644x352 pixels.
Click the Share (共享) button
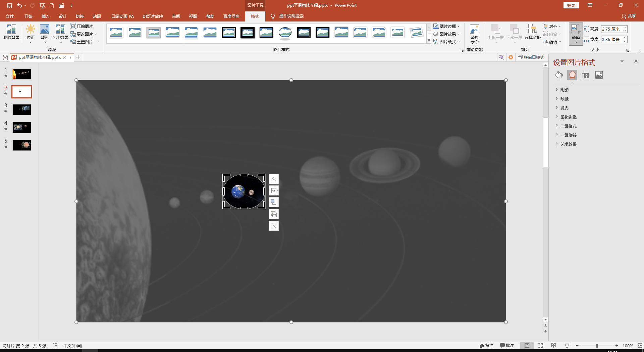(x=629, y=16)
